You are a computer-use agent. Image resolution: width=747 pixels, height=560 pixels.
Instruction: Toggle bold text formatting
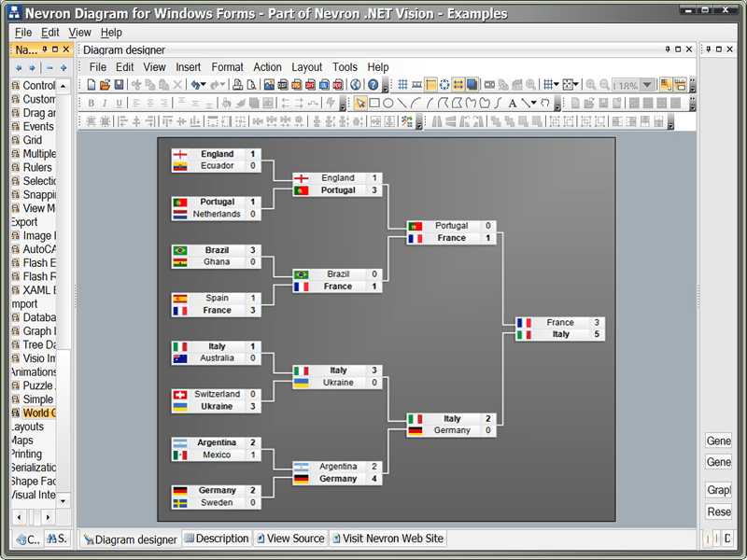(92, 100)
